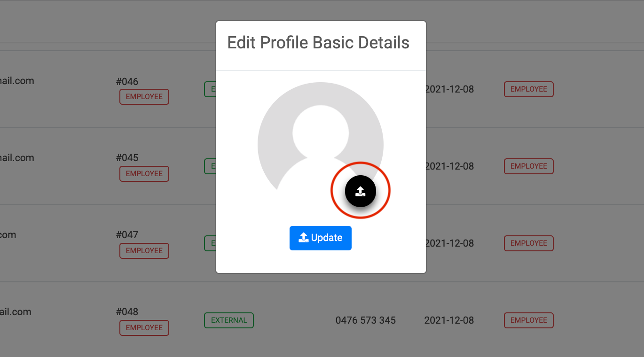
Task: Select the #046 employee ID text
Action: click(127, 82)
